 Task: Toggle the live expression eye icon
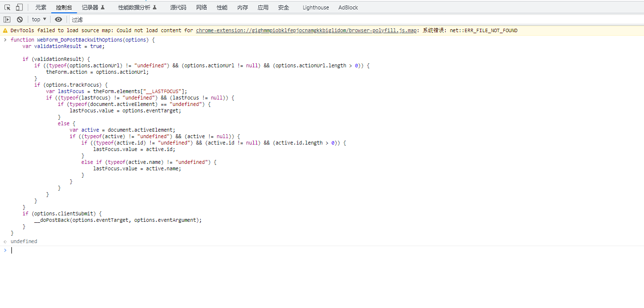coord(59,19)
